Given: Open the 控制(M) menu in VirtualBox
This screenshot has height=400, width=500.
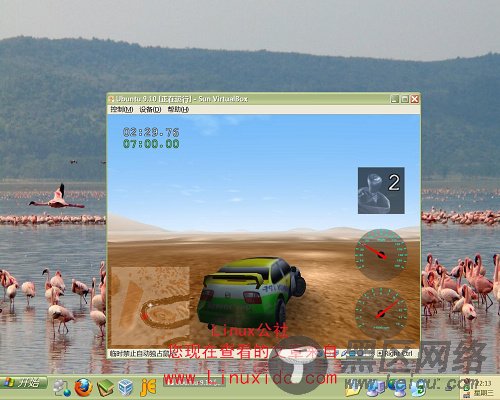Looking at the screenshot, I should (122, 109).
